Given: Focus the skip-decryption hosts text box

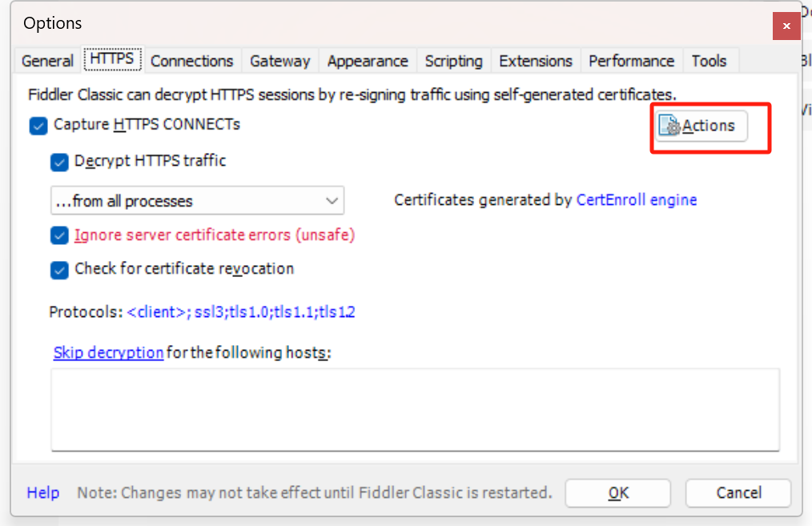Looking at the screenshot, I should pyautogui.click(x=416, y=410).
